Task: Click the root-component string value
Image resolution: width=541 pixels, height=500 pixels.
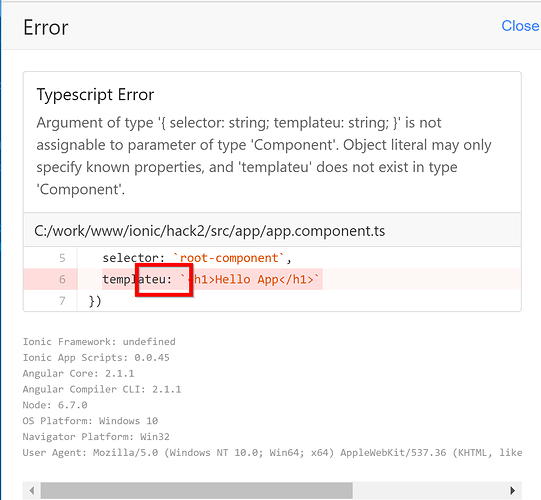Action: (x=229, y=258)
